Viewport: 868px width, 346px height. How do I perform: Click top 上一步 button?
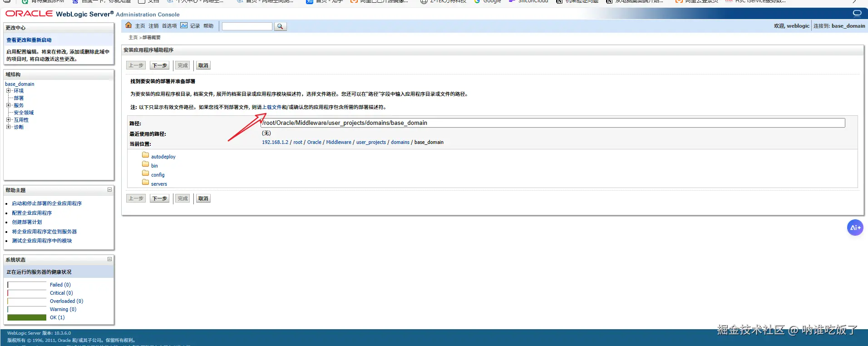pos(136,65)
